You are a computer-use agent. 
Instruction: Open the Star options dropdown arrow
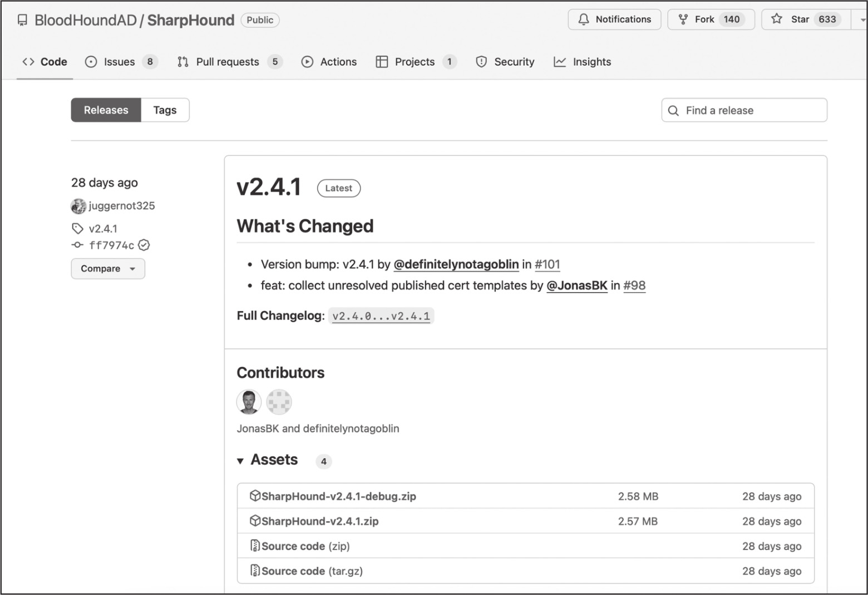pyautogui.click(x=861, y=19)
